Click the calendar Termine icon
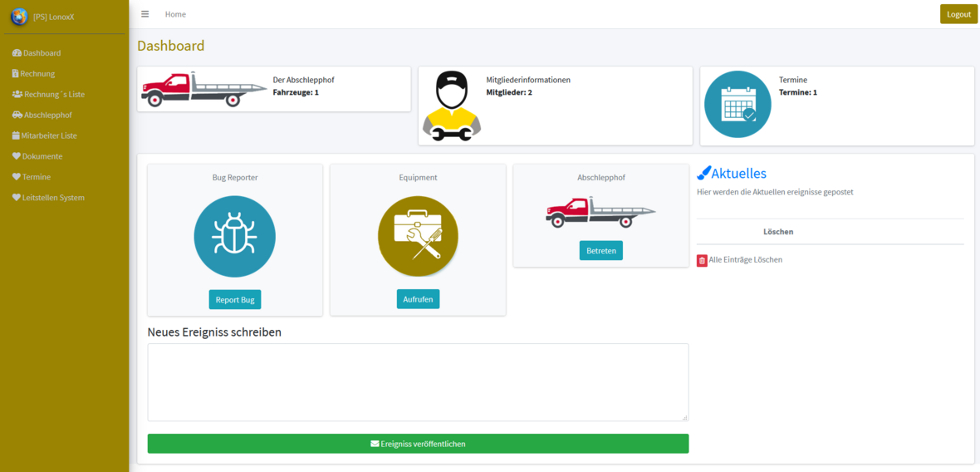This screenshot has height=472, width=980. [x=737, y=105]
